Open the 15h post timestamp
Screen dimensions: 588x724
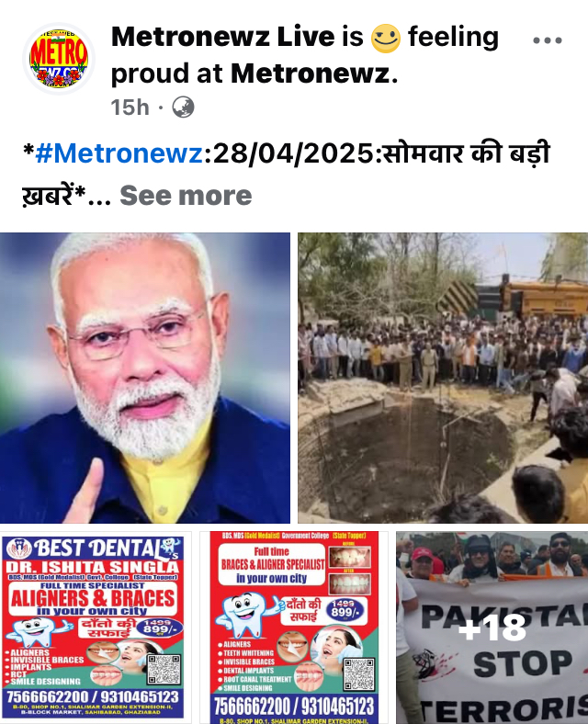(130, 107)
